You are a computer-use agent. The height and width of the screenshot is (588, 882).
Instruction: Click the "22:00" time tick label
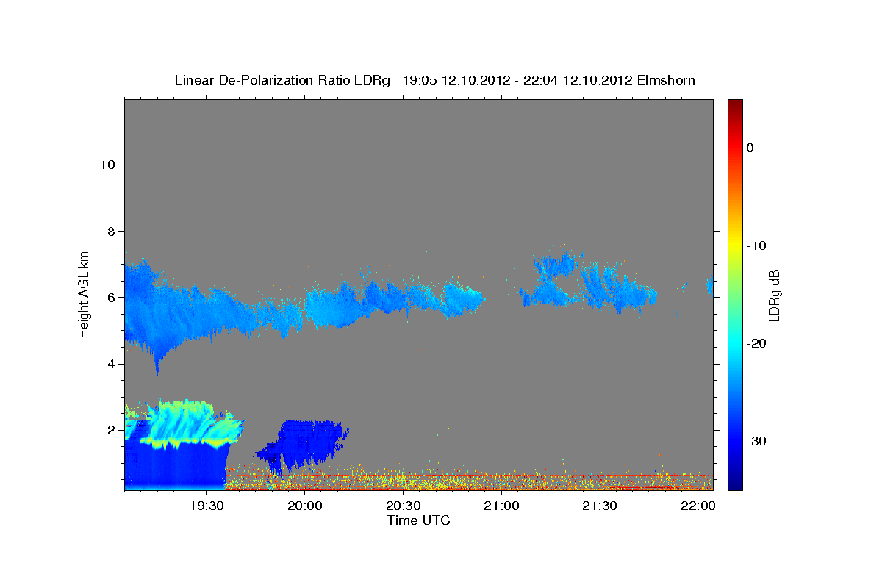pyautogui.click(x=698, y=506)
